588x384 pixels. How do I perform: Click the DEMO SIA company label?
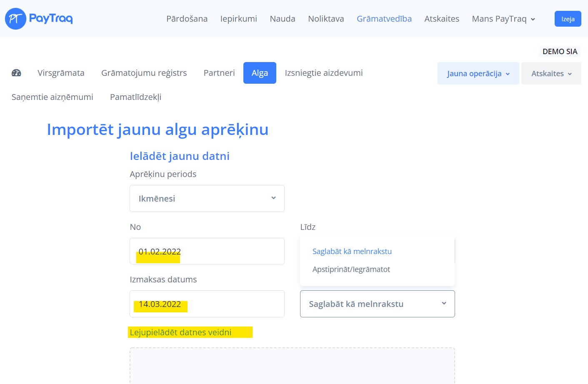pyautogui.click(x=560, y=51)
